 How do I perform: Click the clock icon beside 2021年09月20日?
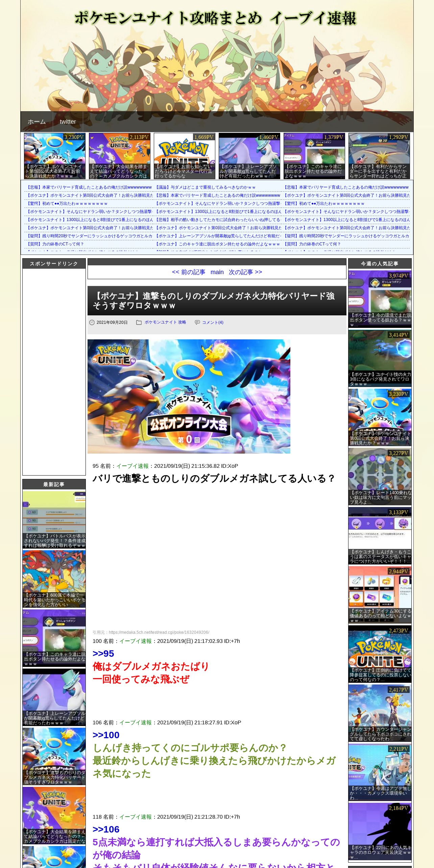coord(92,322)
